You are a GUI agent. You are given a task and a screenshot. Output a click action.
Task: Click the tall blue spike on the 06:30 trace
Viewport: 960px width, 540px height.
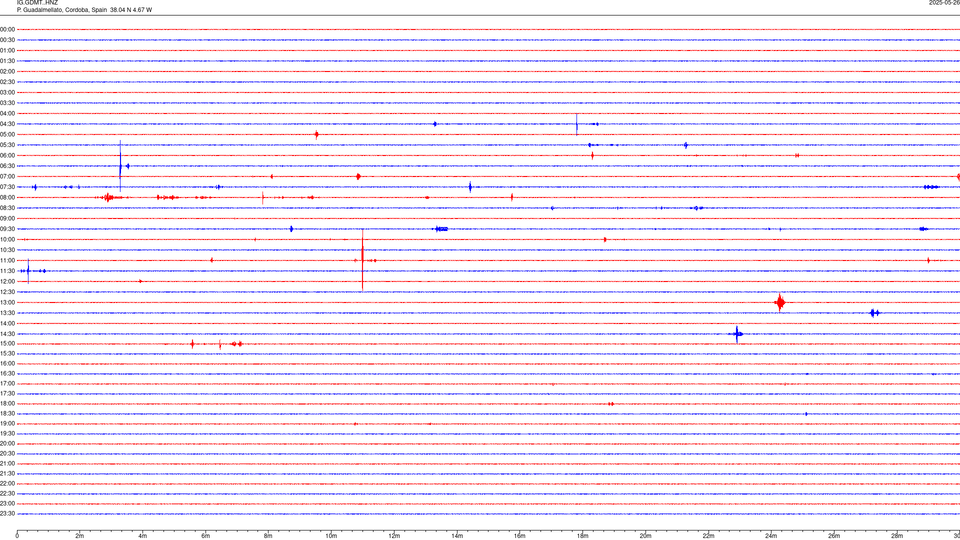(x=120, y=166)
